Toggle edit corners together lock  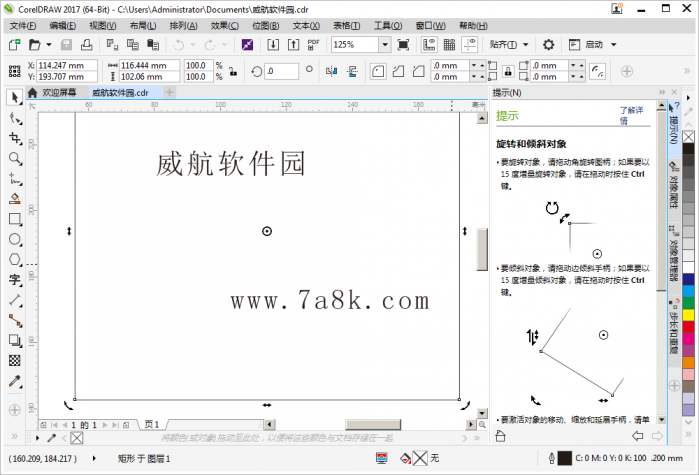[x=508, y=71]
